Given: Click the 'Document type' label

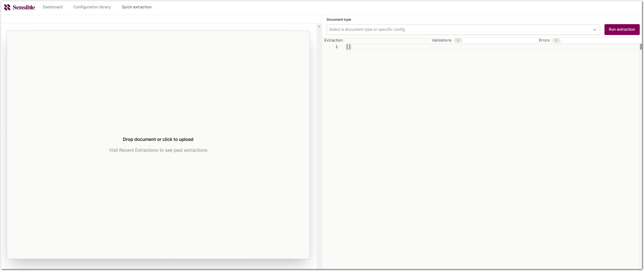Looking at the screenshot, I should coord(338,19).
